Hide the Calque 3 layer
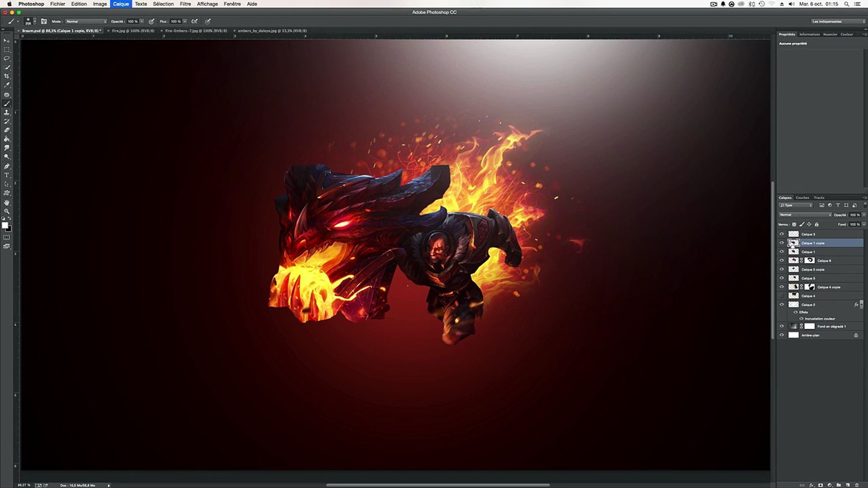This screenshot has height=488, width=868. click(782, 234)
